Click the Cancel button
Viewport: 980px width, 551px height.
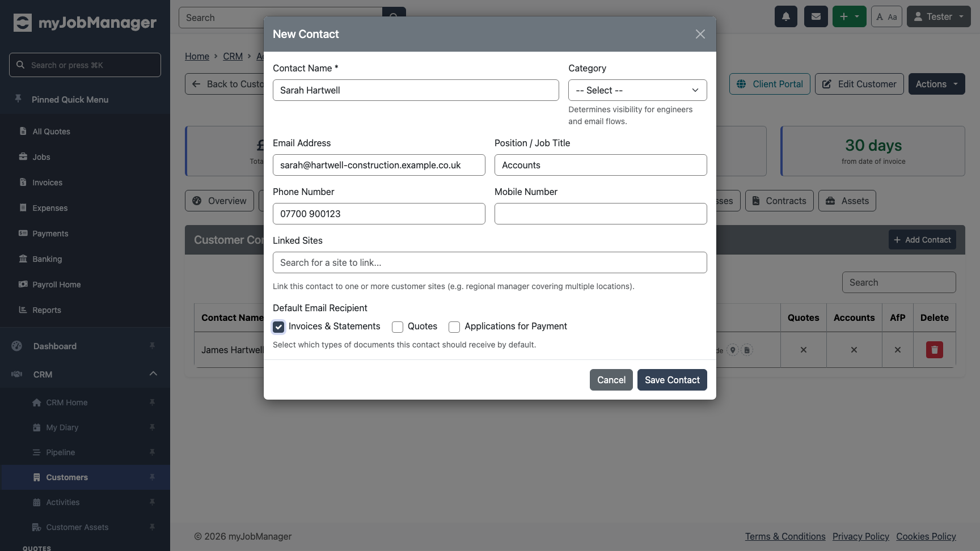[x=611, y=380]
